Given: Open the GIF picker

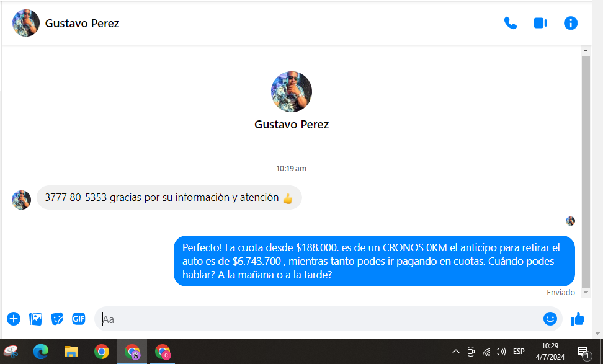Looking at the screenshot, I should [78, 319].
